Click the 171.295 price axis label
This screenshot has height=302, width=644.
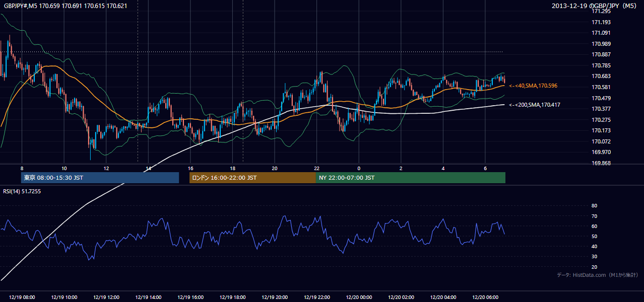click(601, 11)
